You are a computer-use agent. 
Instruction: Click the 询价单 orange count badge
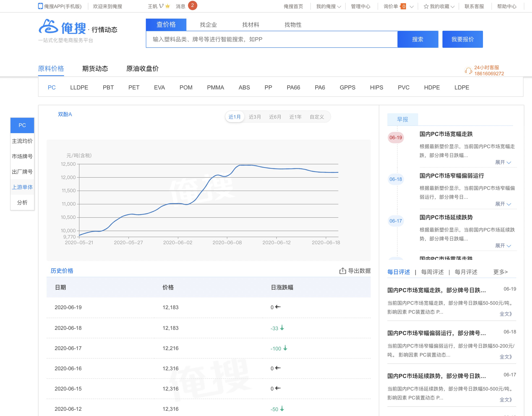pyautogui.click(x=403, y=6)
